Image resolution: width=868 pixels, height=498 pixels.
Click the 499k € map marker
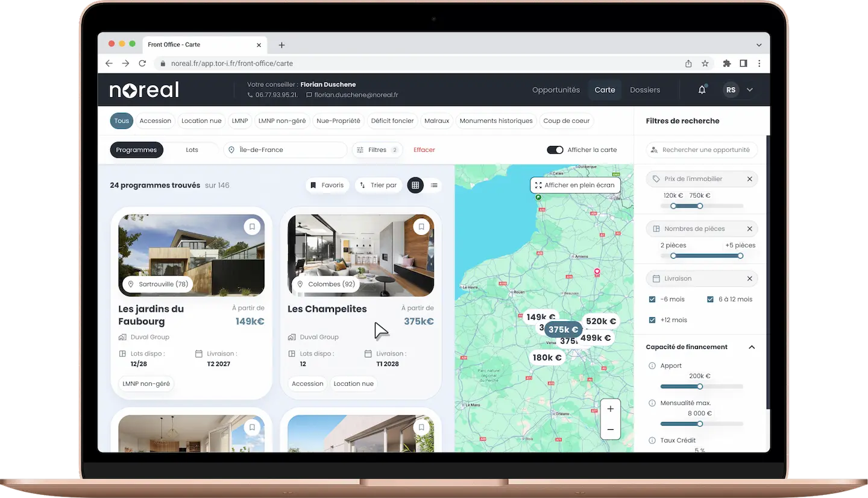click(x=596, y=338)
